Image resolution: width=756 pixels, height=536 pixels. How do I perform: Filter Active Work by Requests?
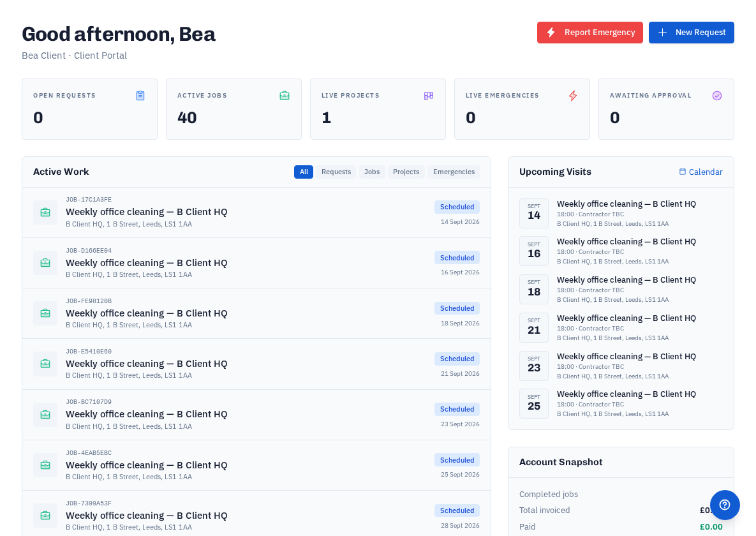pyautogui.click(x=336, y=172)
